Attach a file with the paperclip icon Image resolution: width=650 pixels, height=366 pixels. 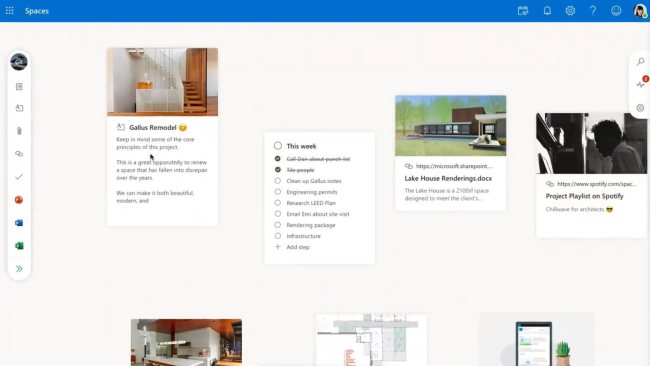[x=19, y=131]
